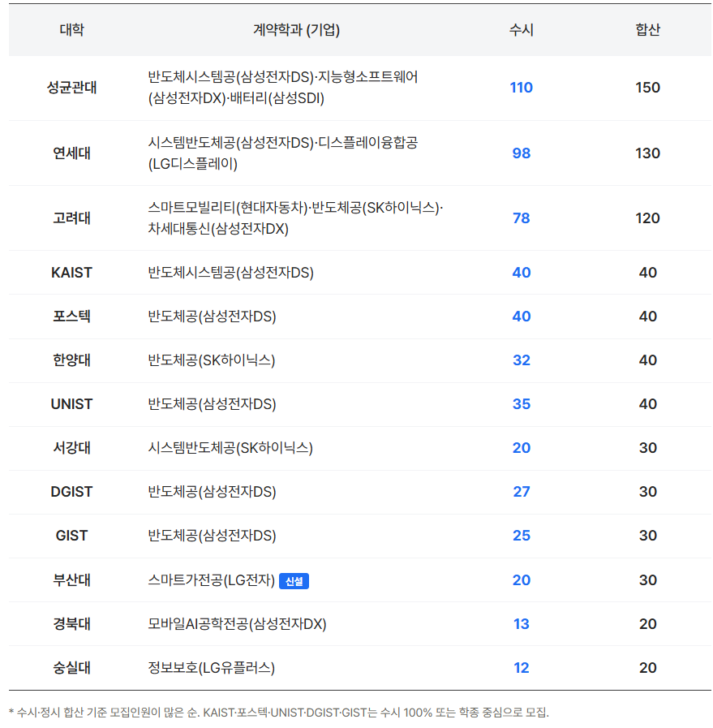
Task: Click 시스템반도체공(SK하이닉스) in 서강대 row
Action: pyautogui.click(x=230, y=448)
